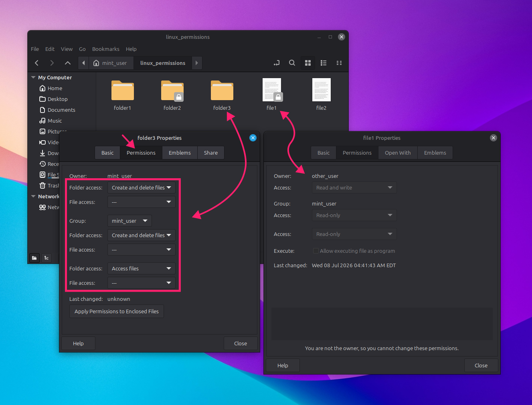Open the search tool in the file manager
The width and height of the screenshot is (532, 405).
coord(292,63)
